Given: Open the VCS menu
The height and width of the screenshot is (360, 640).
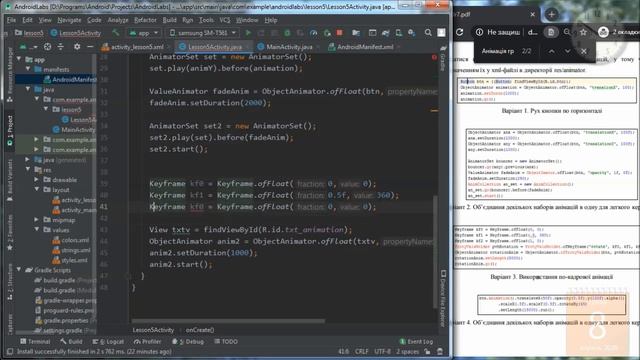Looking at the screenshot, I should 225,20.
